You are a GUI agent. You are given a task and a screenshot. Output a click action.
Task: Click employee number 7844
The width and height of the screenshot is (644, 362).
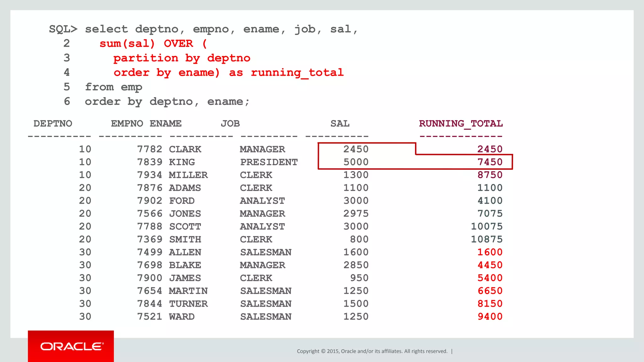click(150, 304)
